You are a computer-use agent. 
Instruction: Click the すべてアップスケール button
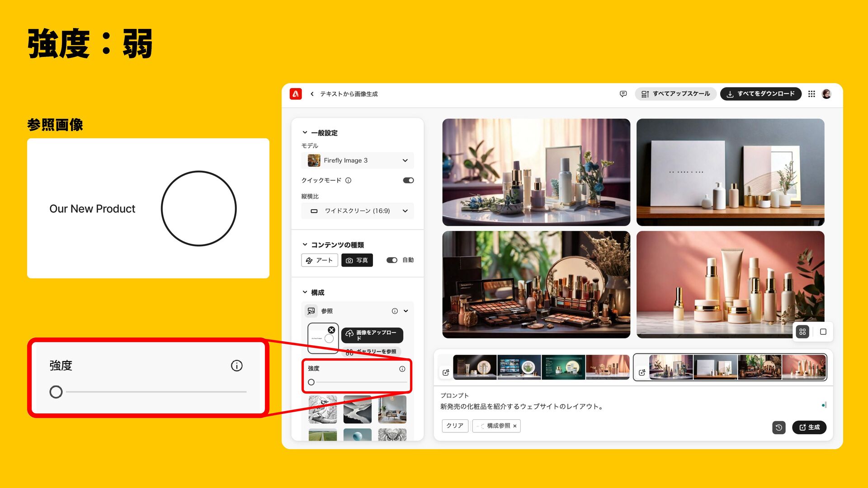pos(675,94)
